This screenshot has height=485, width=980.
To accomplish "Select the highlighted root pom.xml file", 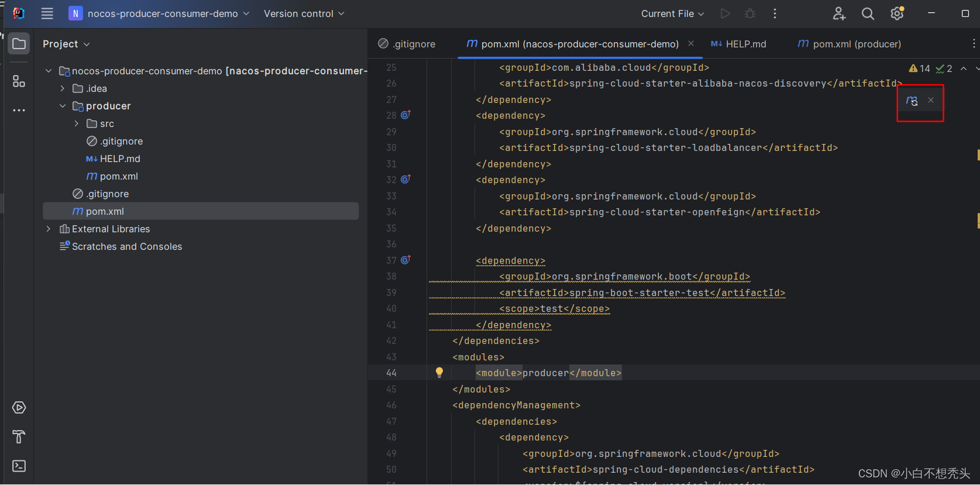I will coord(201,211).
